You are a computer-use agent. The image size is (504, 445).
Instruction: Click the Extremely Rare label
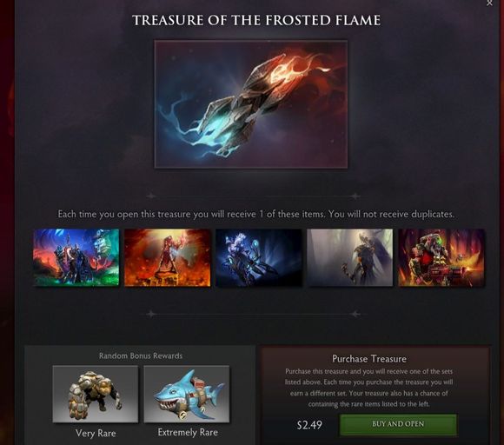(188, 432)
